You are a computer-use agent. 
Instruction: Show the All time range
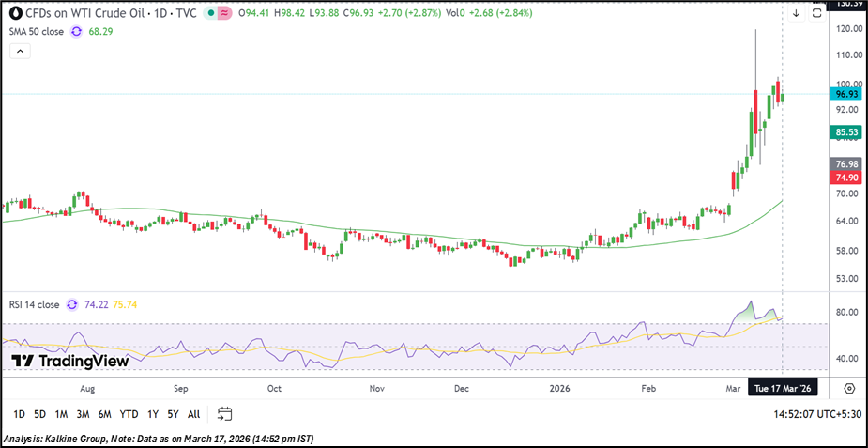(x=193, y=413)
